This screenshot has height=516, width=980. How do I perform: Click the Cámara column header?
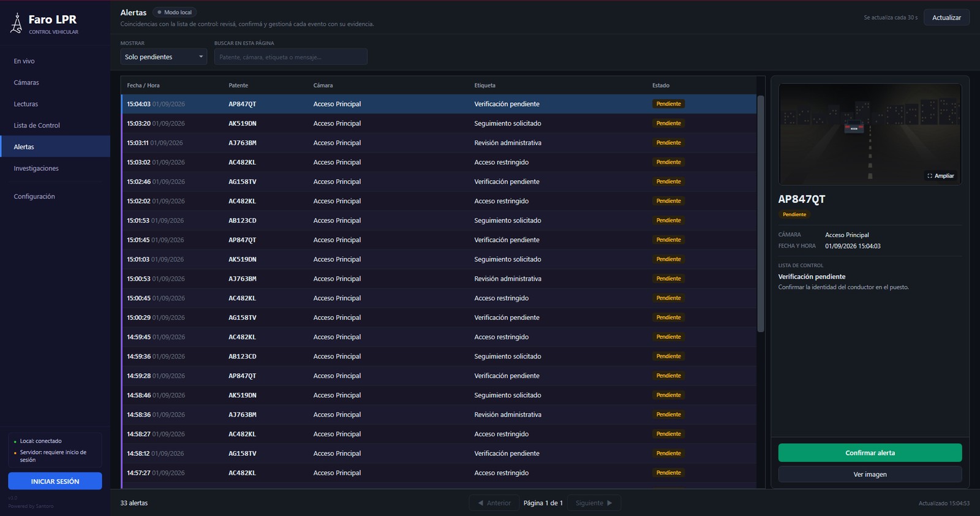[x=323, y=86]
